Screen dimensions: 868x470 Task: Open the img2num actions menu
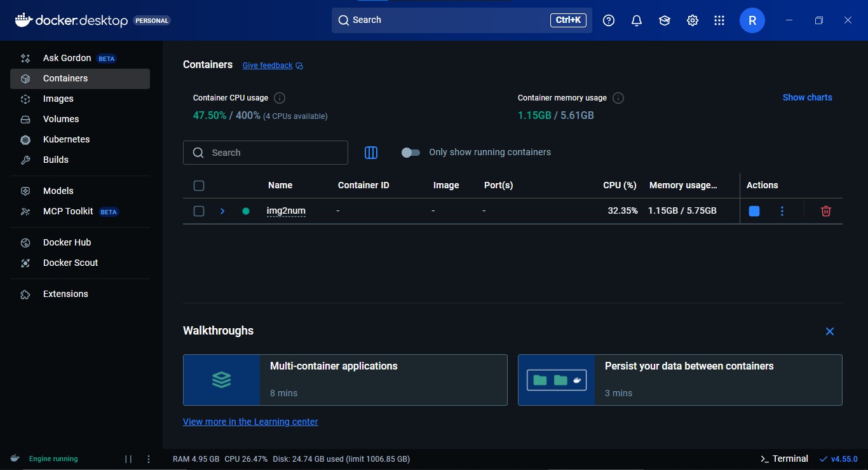(782, 211)
